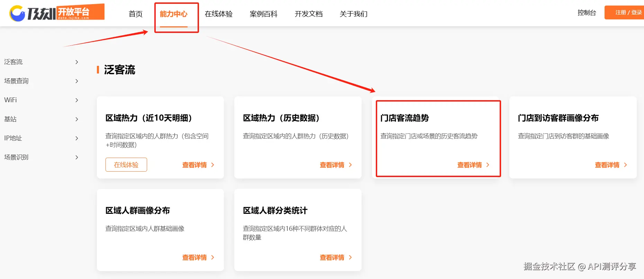Expand the 基站 sidebar chevron

(x=77, y=119)
